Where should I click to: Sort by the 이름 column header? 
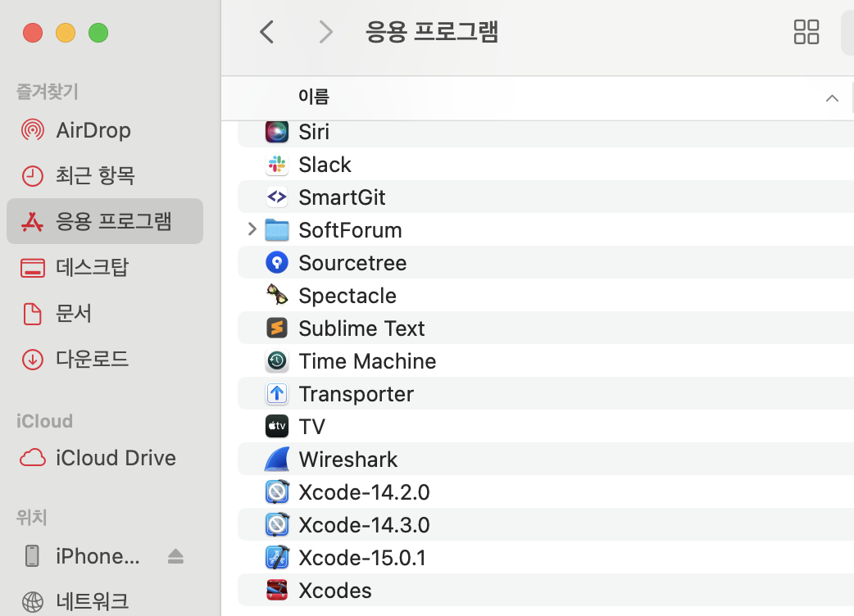pos(314,97)
